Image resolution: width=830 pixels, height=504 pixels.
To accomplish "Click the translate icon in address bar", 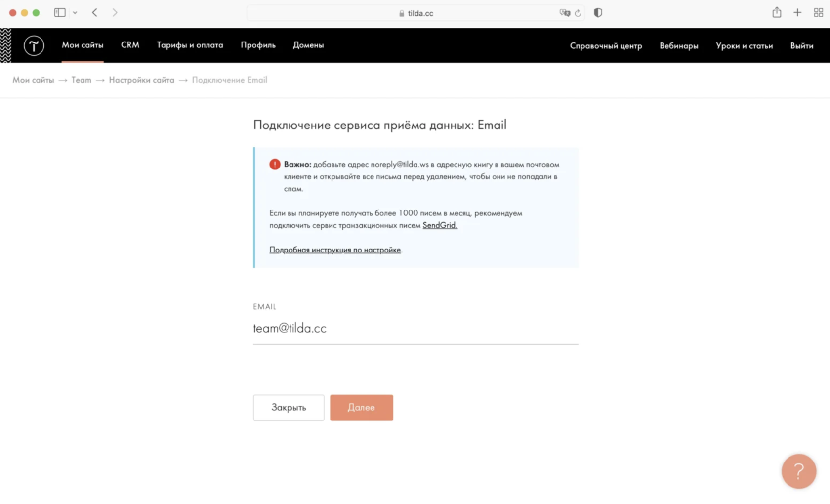I will tap(564, 13).
